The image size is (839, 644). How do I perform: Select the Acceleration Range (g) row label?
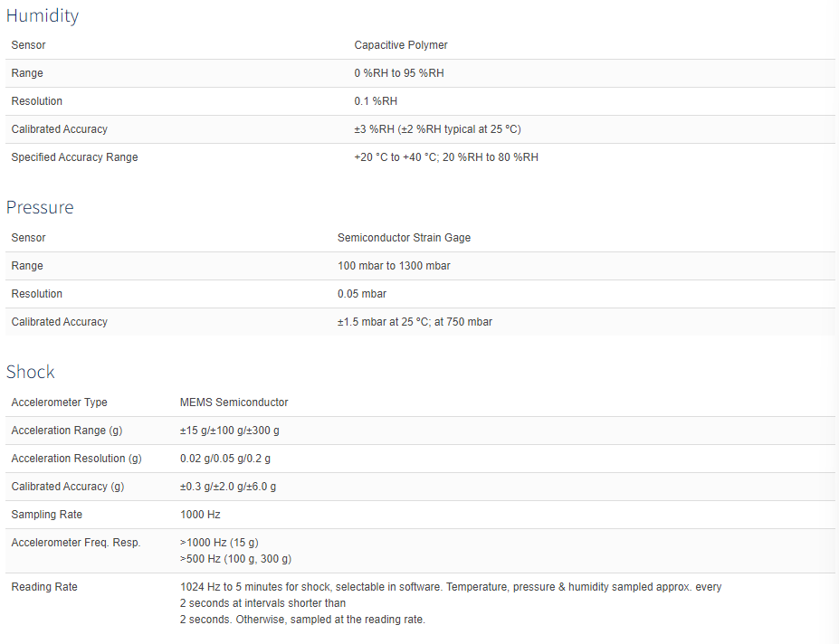67,430
